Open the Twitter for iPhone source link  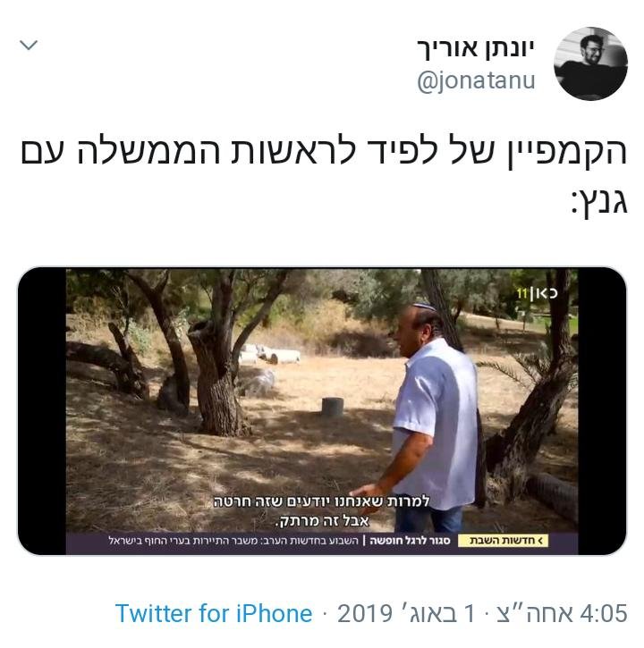(x=214, y=613)
